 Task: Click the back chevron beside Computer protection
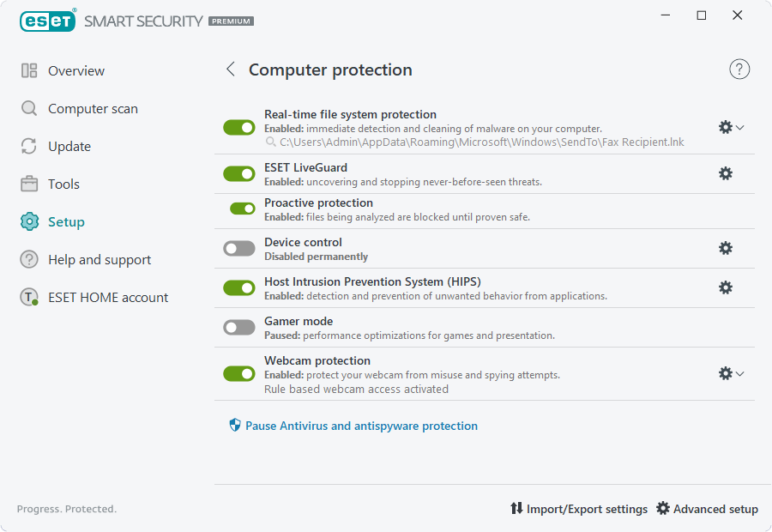(x=230, y=69)
